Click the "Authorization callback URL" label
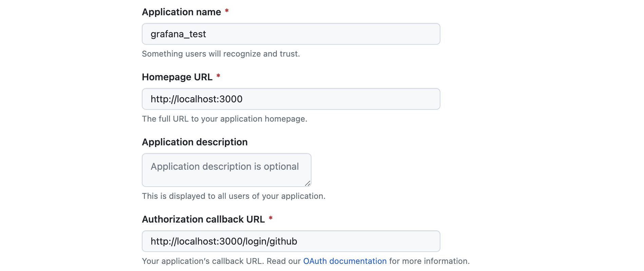The width and height of the screenshot is (644, 271). click(x=203, y=220)
